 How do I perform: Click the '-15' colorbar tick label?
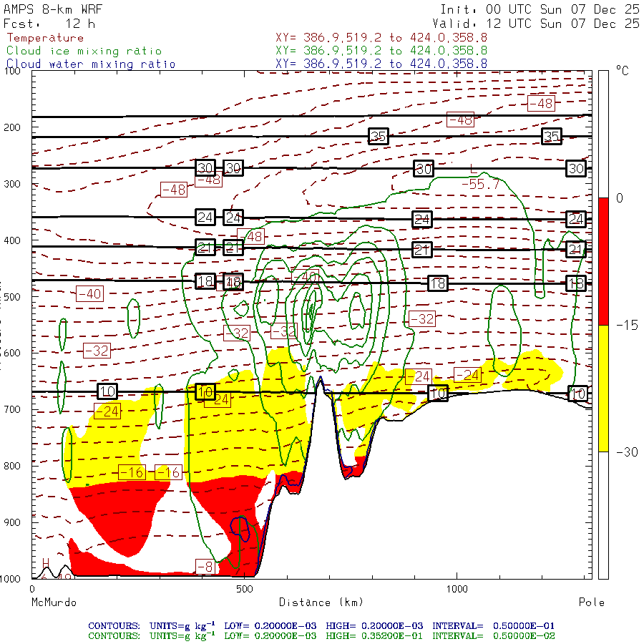[x=627, y=326]
